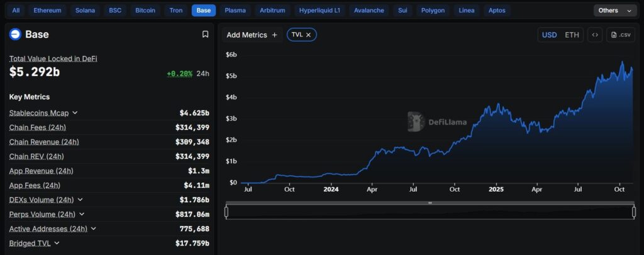This screenshot has height=255, width=644.
Task: Switch chart denomination to USD
Action: pyautogui.click(x=549, y=35)
